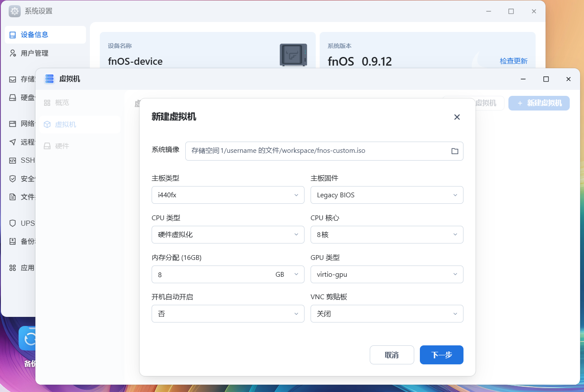
Task: Expand the 开机自动开启 dropdown showing 否
Action: point(228,314)
